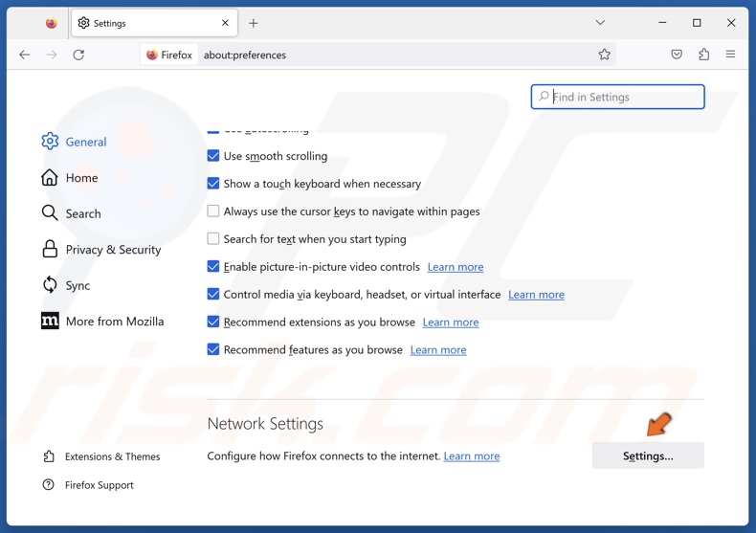
Task: Click the magnifier icon in Find in Settings
Action: pyautogui.click(x=544, y=97)
